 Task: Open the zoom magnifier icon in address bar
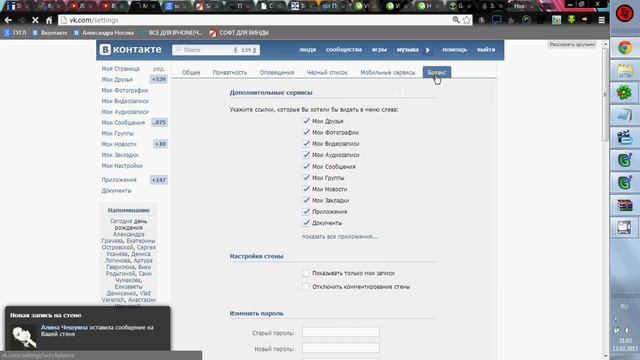(456, 20)
